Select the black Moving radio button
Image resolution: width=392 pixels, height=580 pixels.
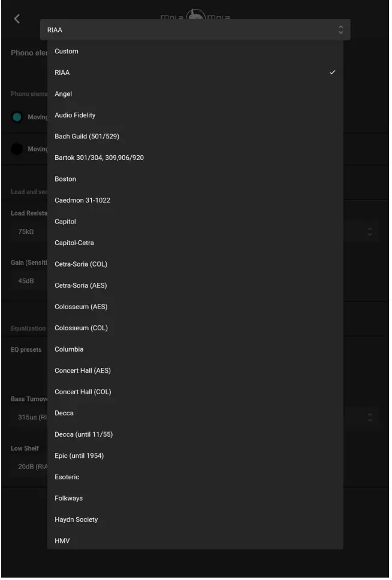pos(17,149)
